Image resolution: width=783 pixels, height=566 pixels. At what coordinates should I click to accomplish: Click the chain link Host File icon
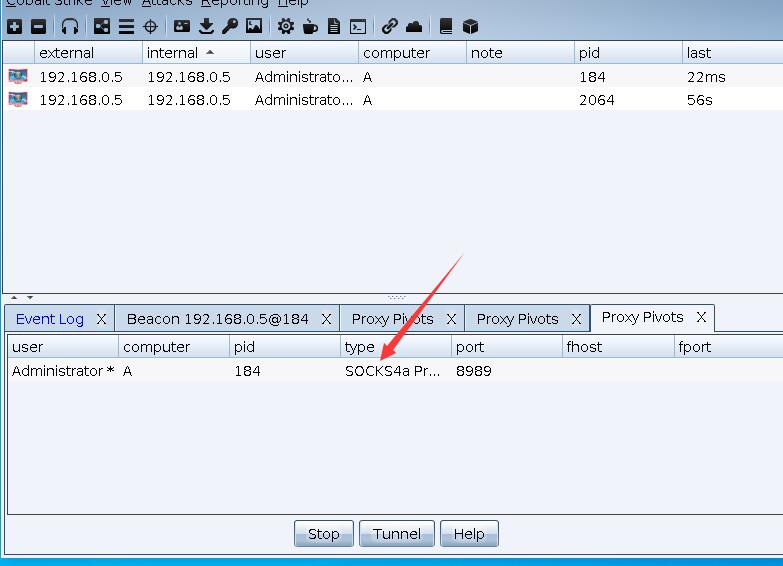390,26
